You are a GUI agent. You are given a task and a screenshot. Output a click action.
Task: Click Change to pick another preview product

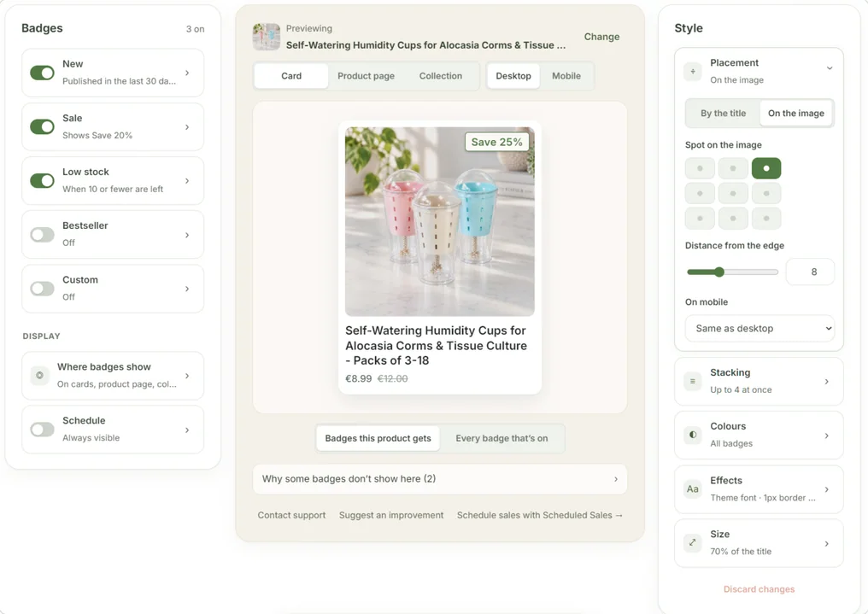601,37
